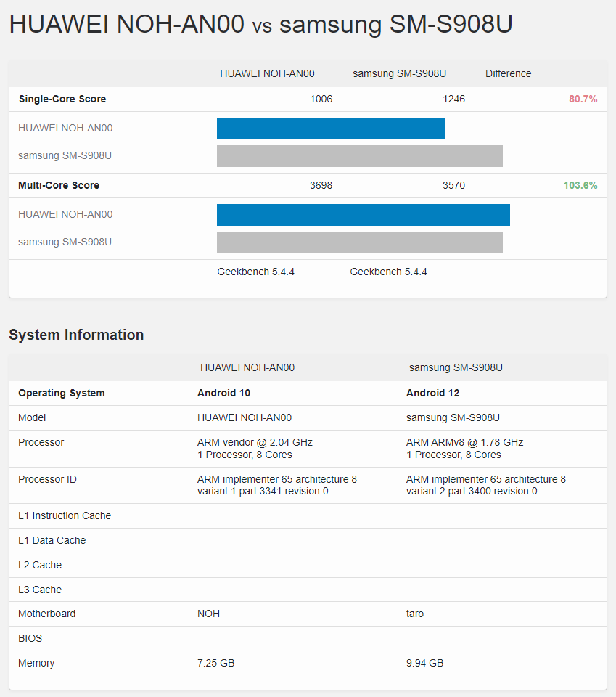This screenshot has width=616, height=697.
Task: Click the red 80.7% difference value
Action: pyautogui.click(x=583, y=99)
